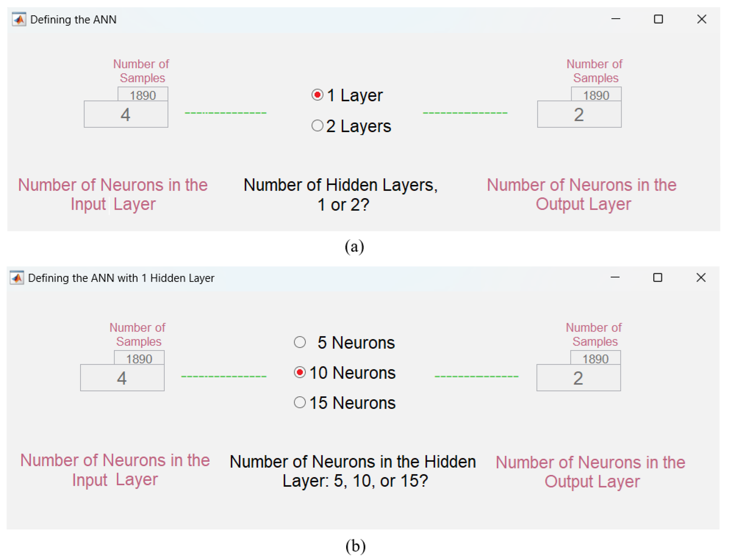This screenshot has width=730, height=560.
Task: Click output layer neurons field in bottom window
Action: coord(578,378)
